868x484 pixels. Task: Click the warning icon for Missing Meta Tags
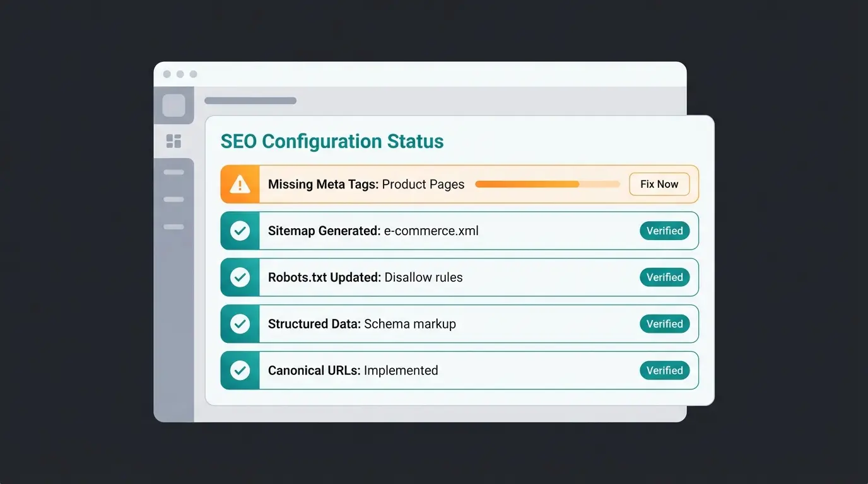tap(240, 184)
